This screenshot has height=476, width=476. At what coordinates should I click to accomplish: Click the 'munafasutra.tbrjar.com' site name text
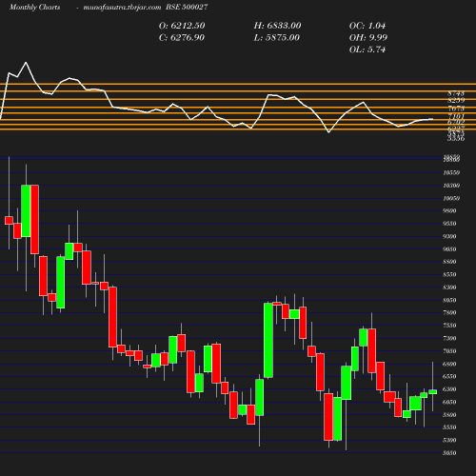(122, 7)
